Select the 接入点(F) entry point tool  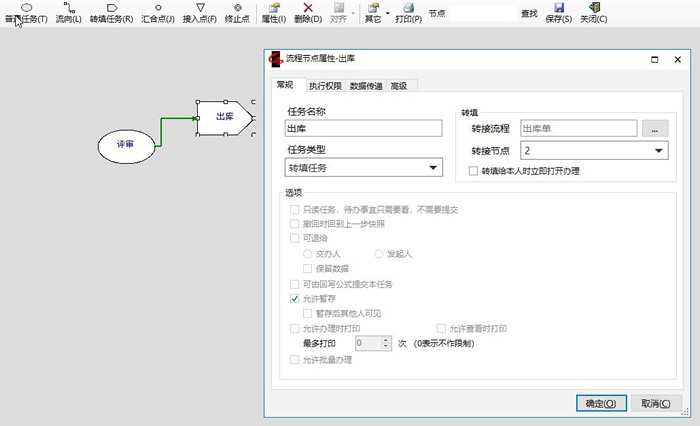coord(200,13)
